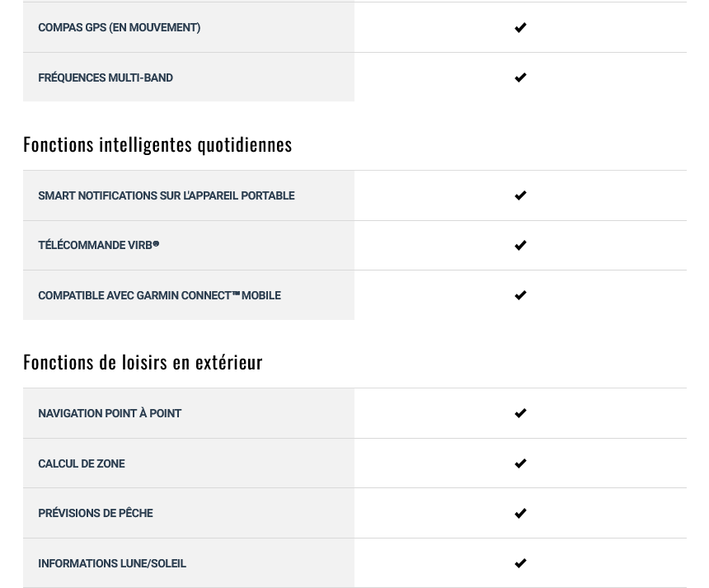Click the Navigation point à point checkmark
The width and height of the screenshot is (709, 588).
coord(520,413)
